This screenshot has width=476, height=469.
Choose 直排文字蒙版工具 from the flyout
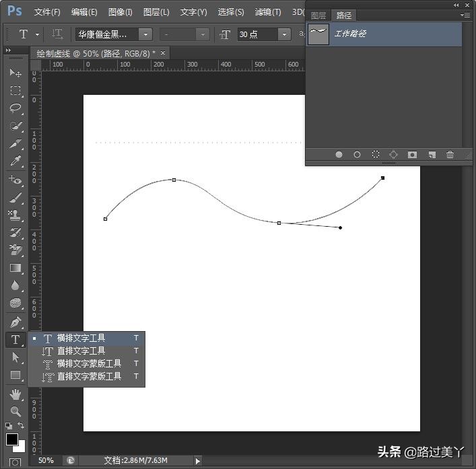point(87,376)
